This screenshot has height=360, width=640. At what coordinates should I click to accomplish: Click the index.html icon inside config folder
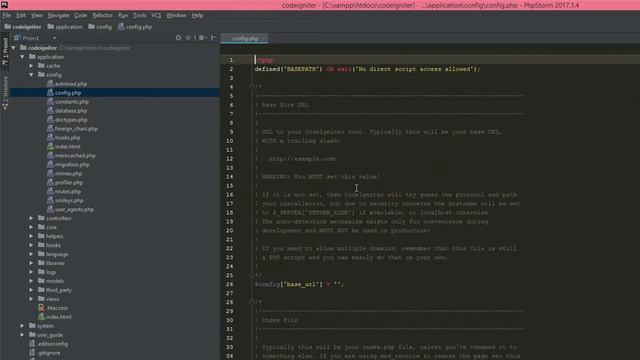point(50,147)
